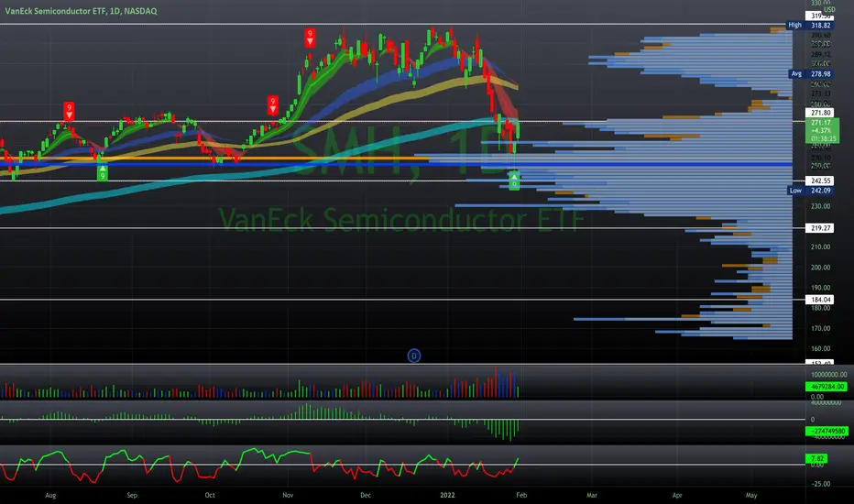Click the Mar label on time axis
This screenshot has width=854, height=504.
pyautogui.click(x=592, y=495)
